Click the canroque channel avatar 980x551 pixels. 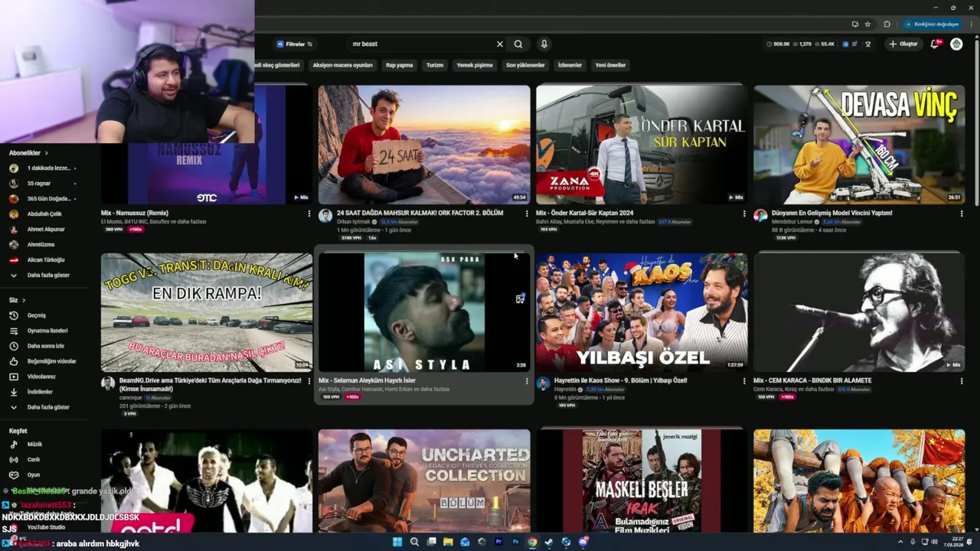(x=108, y=383)
